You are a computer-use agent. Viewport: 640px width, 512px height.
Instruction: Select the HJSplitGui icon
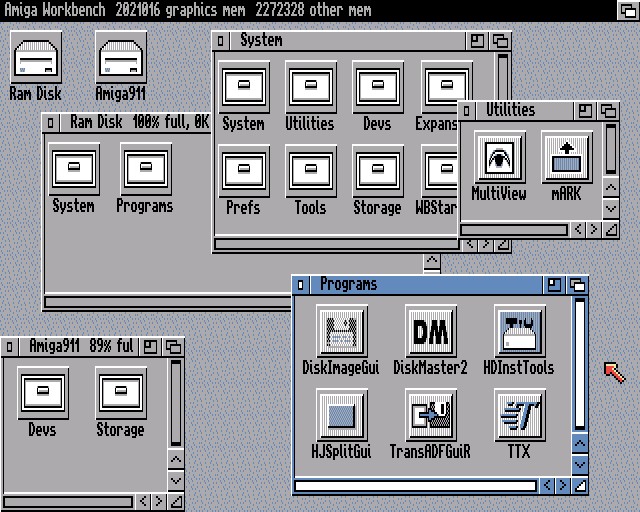coord(341,415)
